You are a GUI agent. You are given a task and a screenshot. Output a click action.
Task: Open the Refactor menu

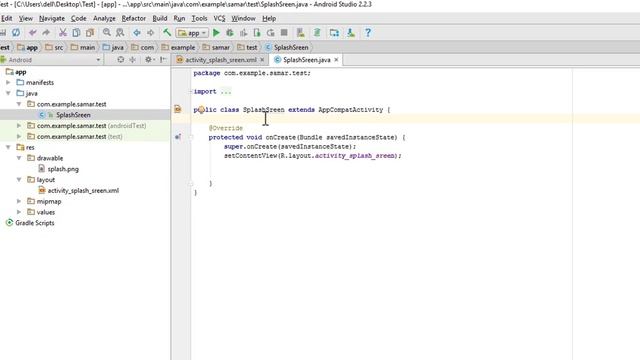(133, 18)
